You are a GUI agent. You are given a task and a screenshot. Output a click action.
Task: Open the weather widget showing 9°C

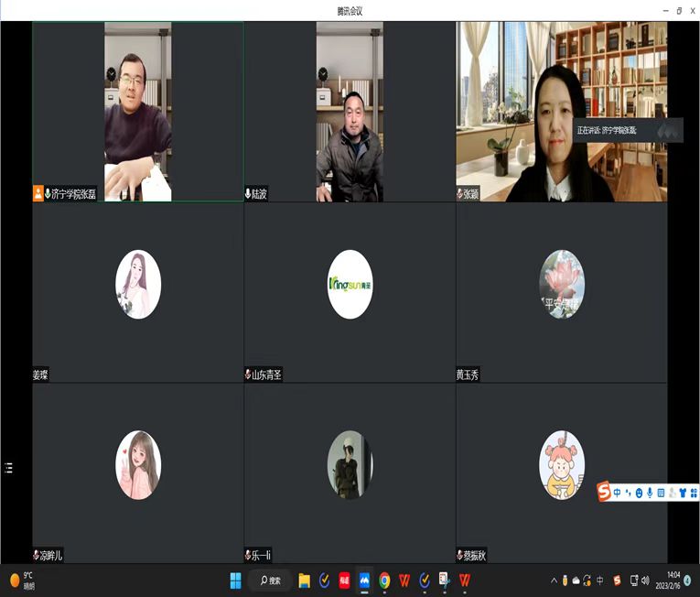pos(23,581)
